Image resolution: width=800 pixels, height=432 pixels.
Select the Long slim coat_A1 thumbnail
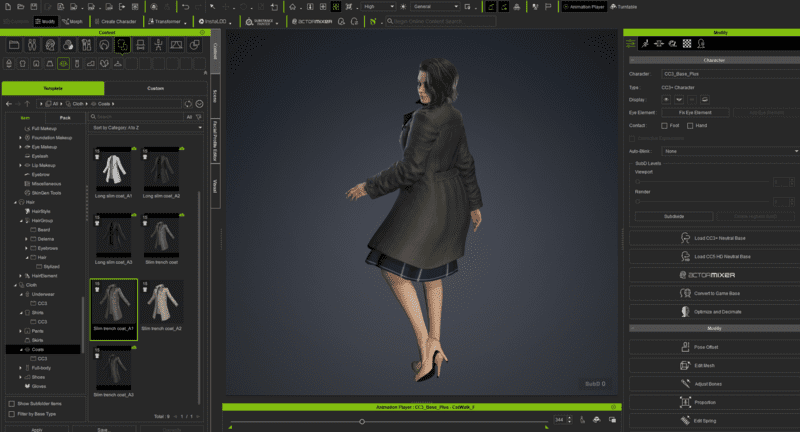click(x=112, y=168)
